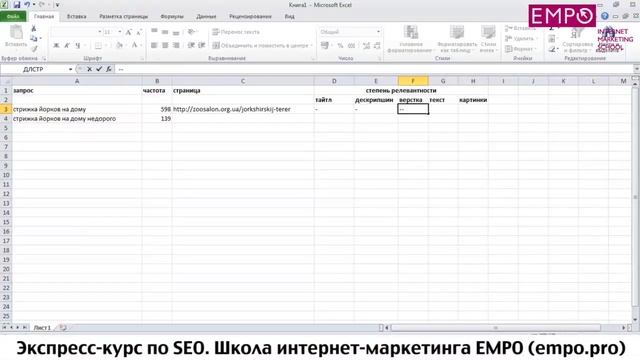Click the zoosalon.org.ua URL cell
Screen dimensions: 640x360
coord(243,109)
